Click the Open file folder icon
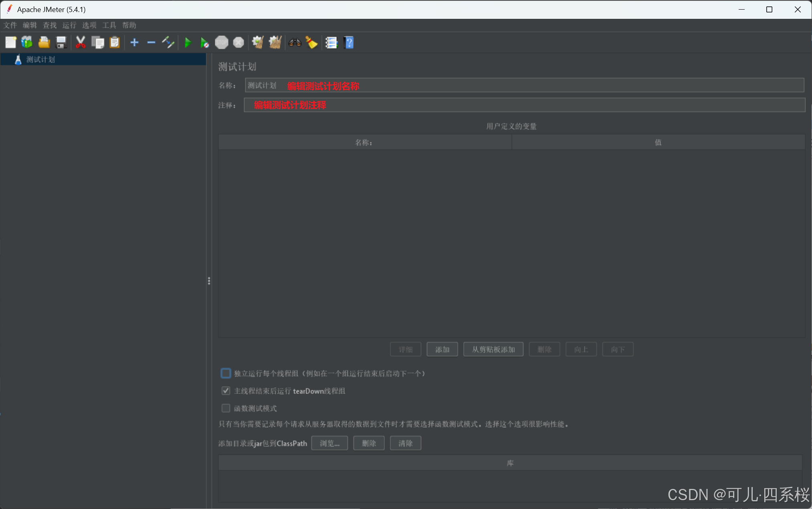The image size is (812, 509). tap(44, 43)
